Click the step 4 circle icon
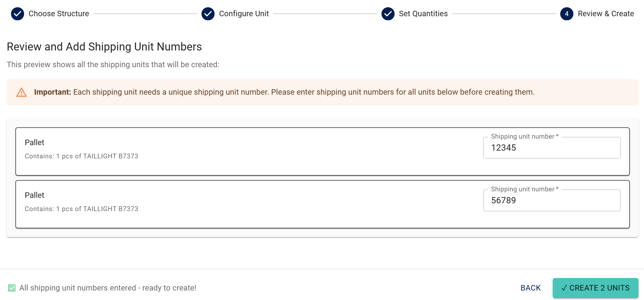This screenshot has height=300, width=644. click(566, 13)
